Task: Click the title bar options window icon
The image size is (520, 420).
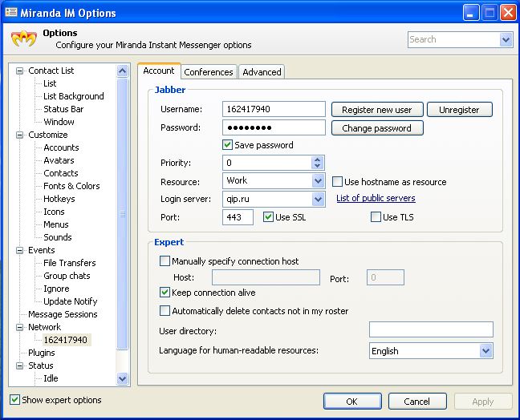Action: pyautogui.click(x=11, y=12)
